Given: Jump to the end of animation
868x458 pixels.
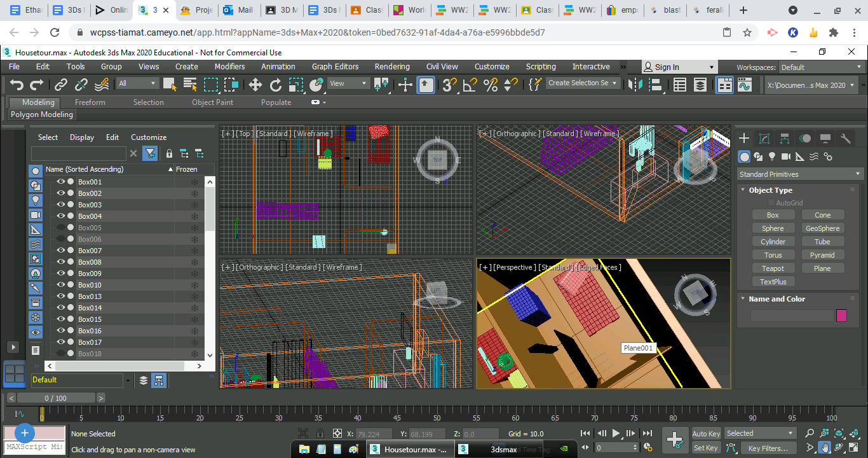Looking at the screenshot, I should pos(647,434).
